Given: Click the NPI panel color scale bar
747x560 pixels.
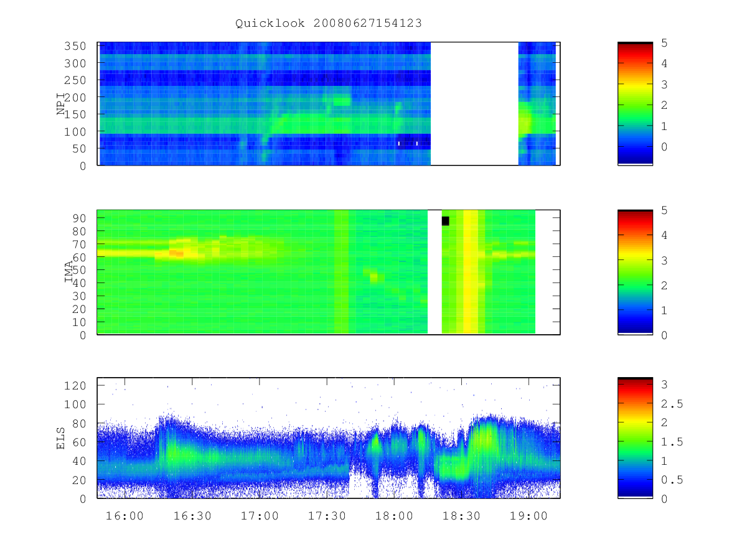Looking at the screenshot, I should 635,104.
